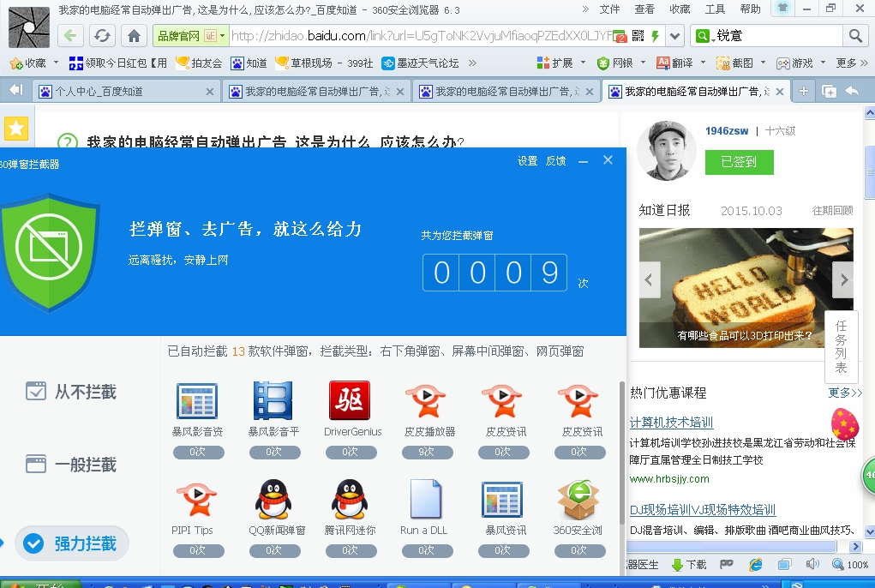Click the browser home button

133,36
